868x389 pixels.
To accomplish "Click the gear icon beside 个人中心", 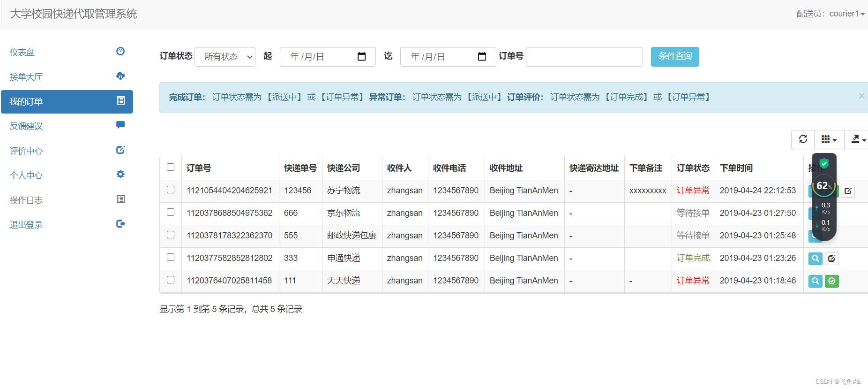I will click(x=120, y=174).
